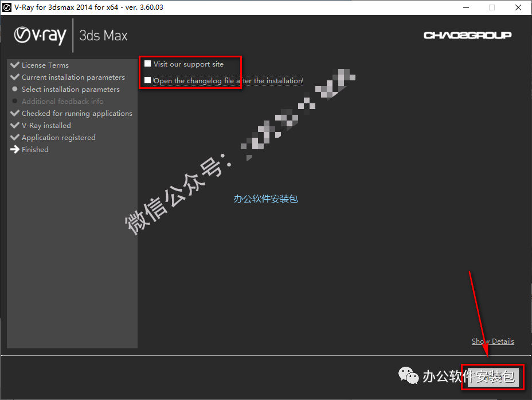Click the WeChat icon at the bottom
The height and width of the screenshot is (400, 532).
(x=409, y=376)
